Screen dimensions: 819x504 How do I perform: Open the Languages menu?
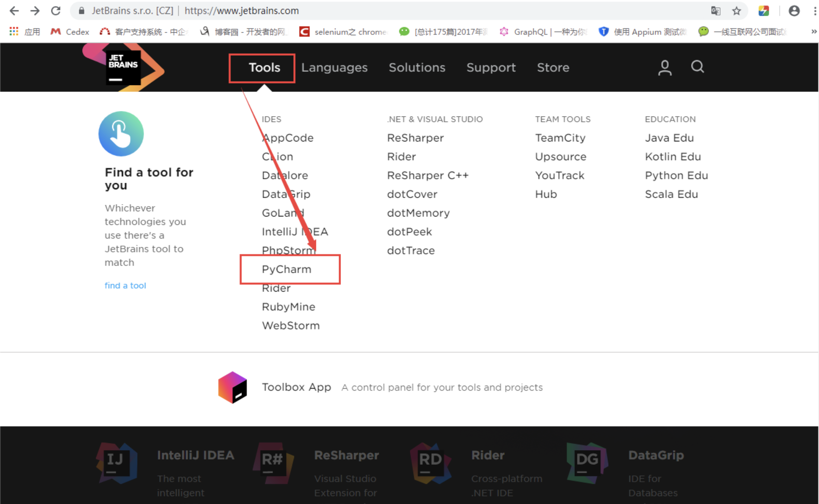tap(334, 68)
